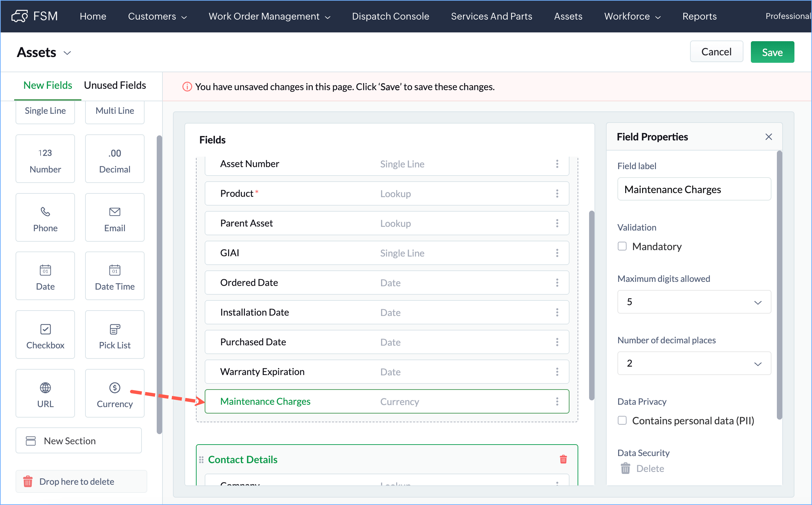
Task: Click the Cancel button
Action: point(716,52)
